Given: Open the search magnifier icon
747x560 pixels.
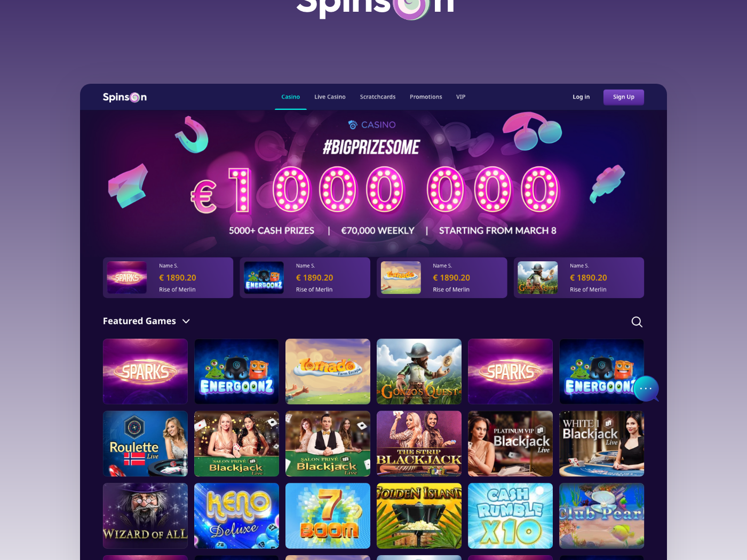Looking at the screenshot, I should [637, 322].
